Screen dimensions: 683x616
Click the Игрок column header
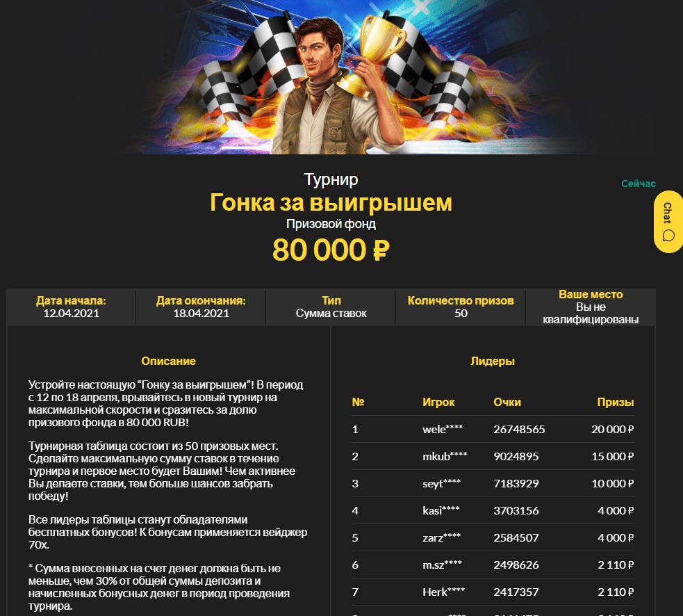[x=438, y=402]
